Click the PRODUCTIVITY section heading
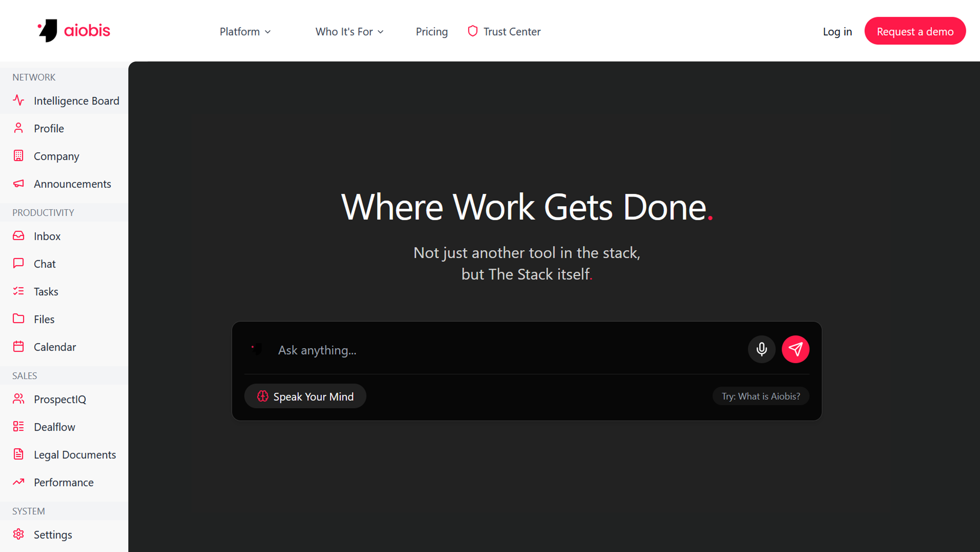The width and height of the screenshot is (980, 552). 43,213
